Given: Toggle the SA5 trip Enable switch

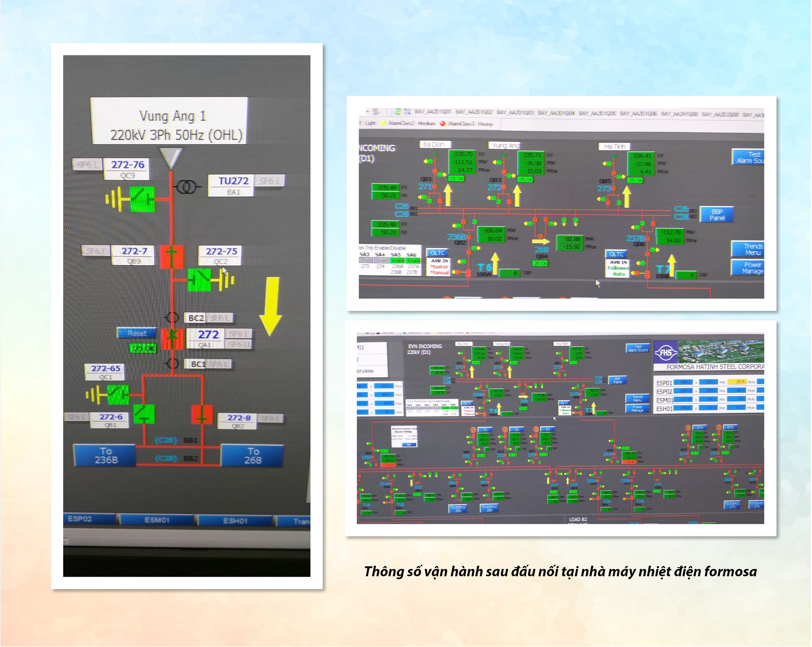Looking at the screenshot, I should (397, 260).
